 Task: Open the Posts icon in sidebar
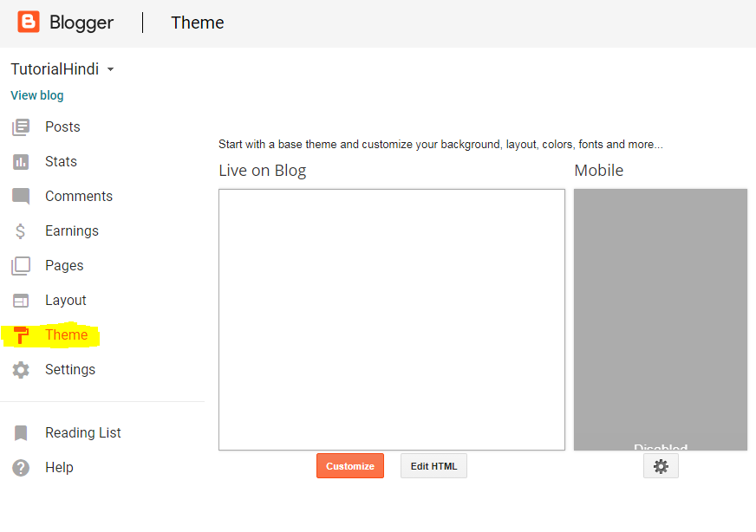tap(21, 127)
